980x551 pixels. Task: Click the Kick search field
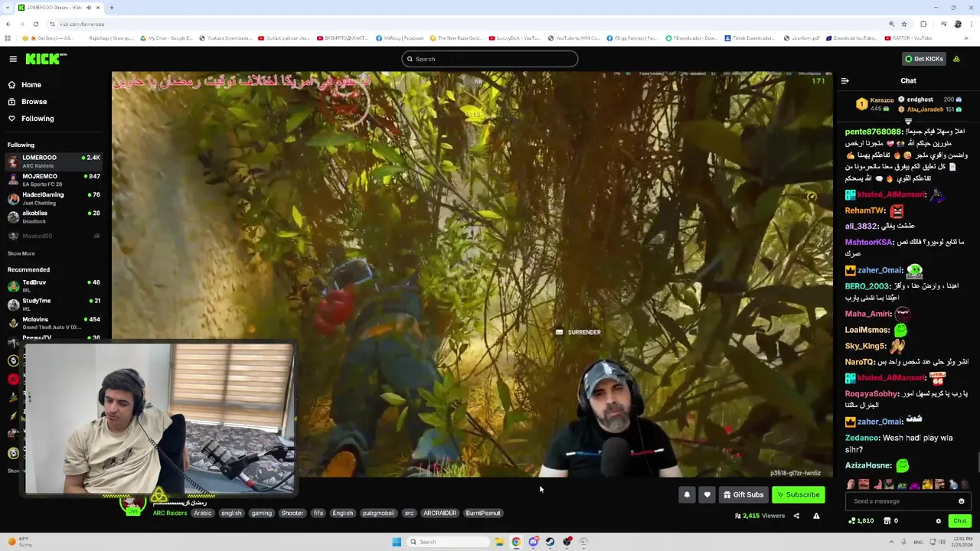[x=490, y=59]
